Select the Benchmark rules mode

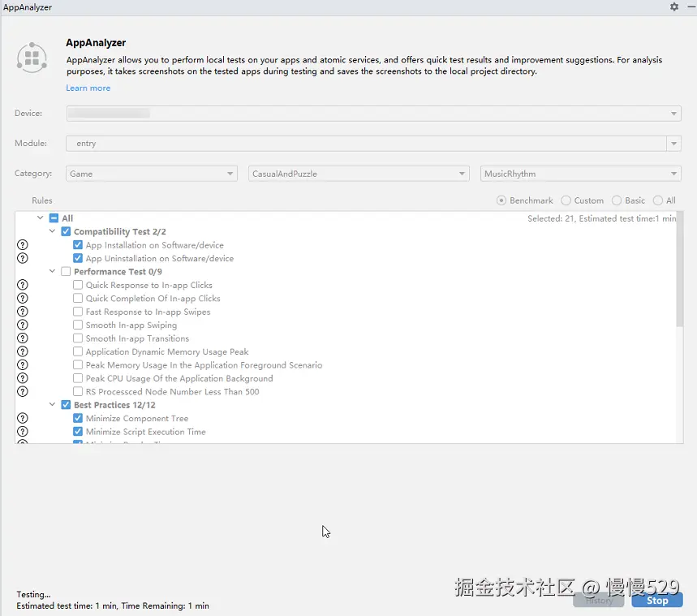tap(501, 200)
